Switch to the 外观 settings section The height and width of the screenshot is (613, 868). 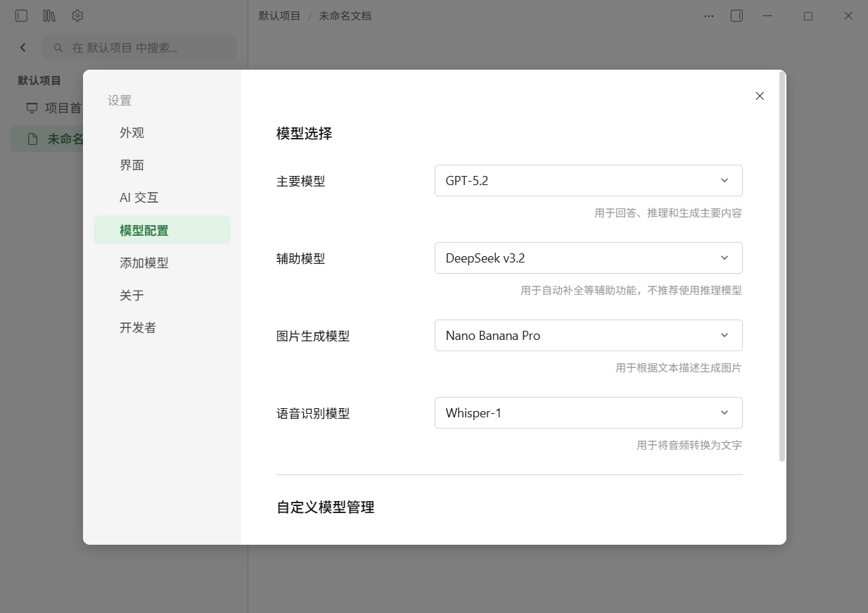pos(132,132)
